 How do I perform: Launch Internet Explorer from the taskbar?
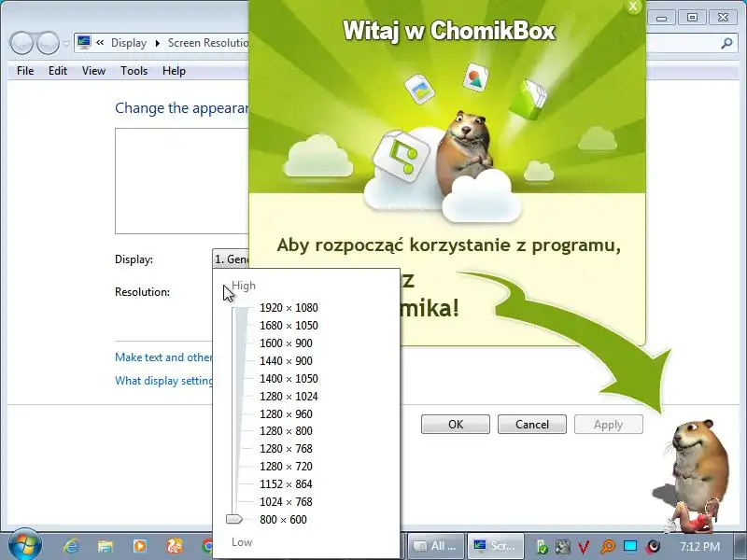point(72,546)
